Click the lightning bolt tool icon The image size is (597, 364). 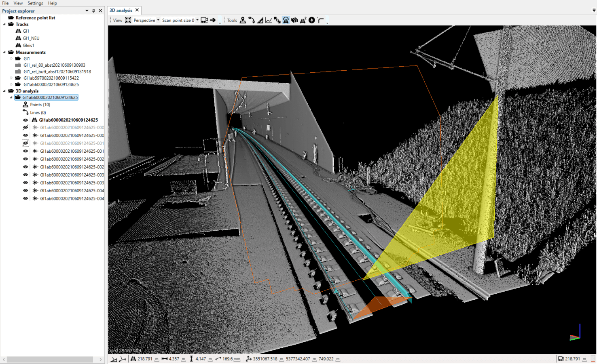tap(311, 20)
